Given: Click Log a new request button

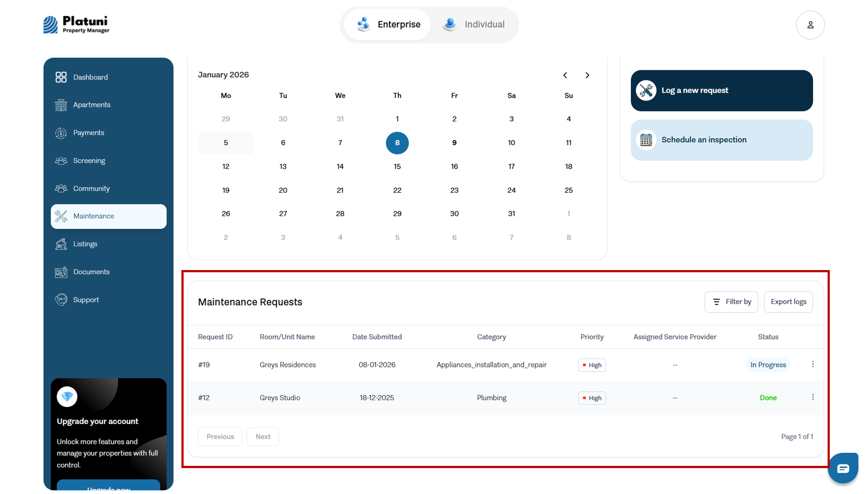Looking at the screenshot, I should [x=721, y=90].
